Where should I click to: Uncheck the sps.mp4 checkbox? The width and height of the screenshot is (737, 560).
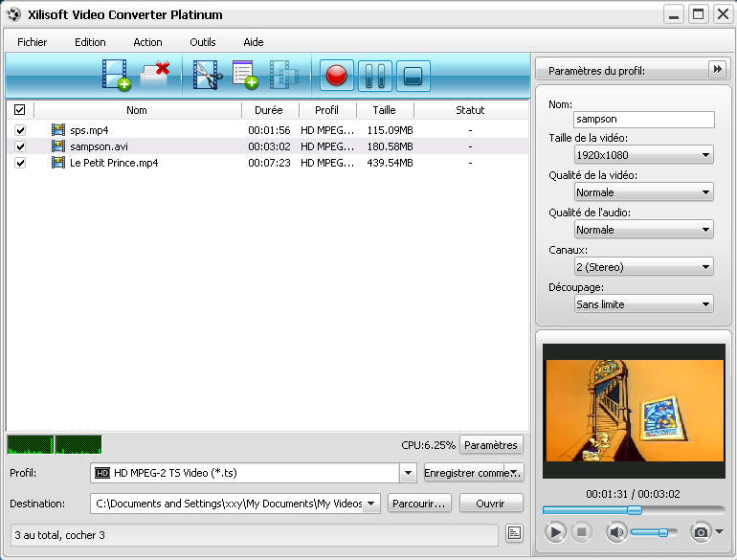[20, 130]
